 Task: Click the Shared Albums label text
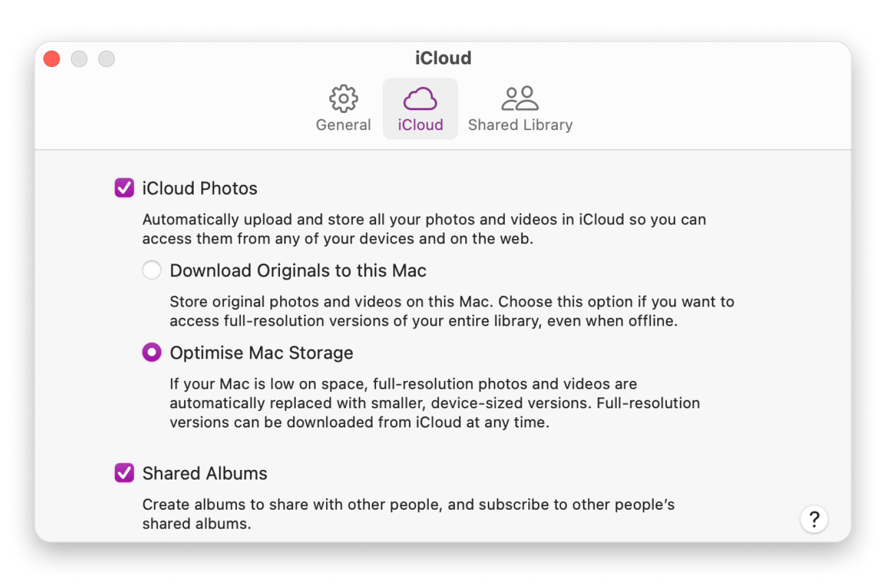click(x=204, y=473)
